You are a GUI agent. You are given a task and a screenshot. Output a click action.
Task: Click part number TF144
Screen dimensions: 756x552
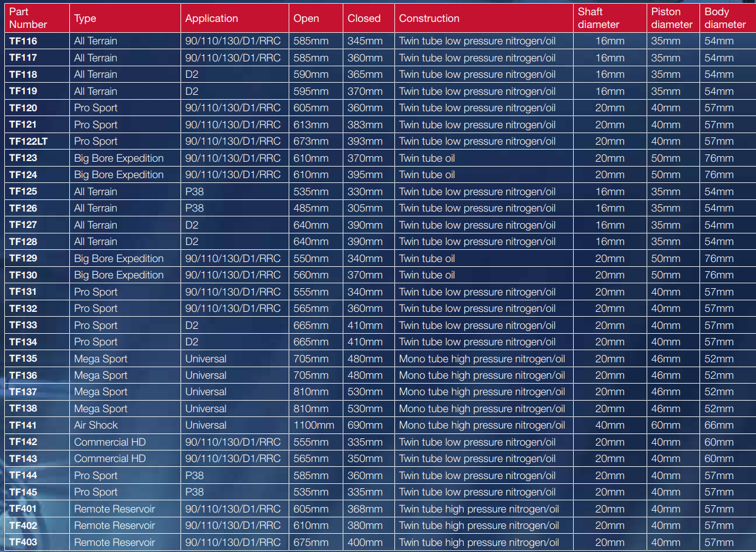click(x=23, y=476)
